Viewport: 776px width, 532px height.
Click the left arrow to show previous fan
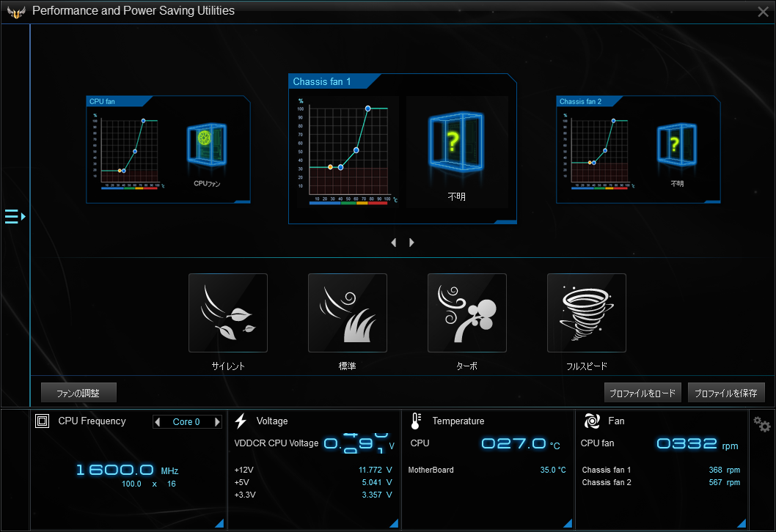click(x=393, y=242)
